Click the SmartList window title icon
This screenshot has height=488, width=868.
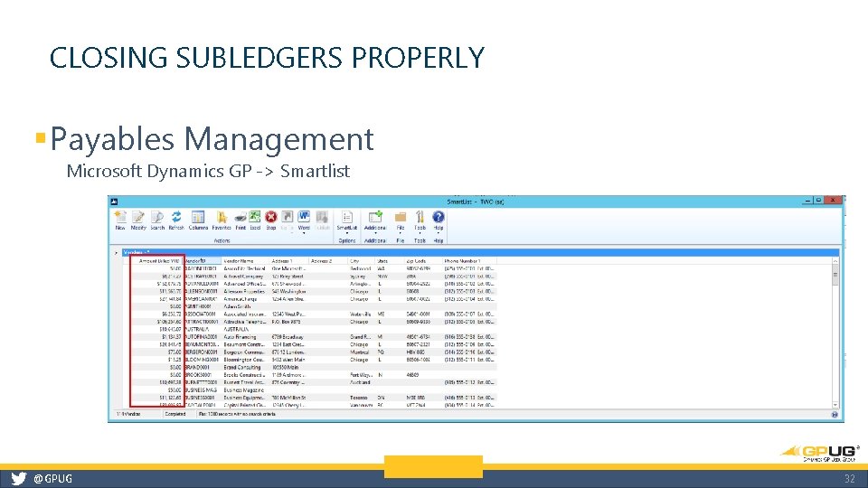pyautogui.click(x=114, y=202)
